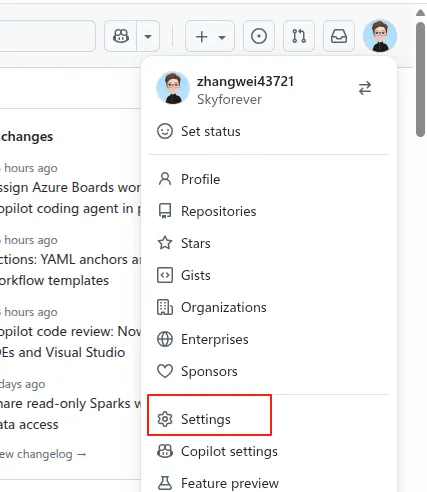Screen dimensions: 427x492
Task: Open the YAML anchors changelog entry
Action: click(x=70, y=270)
